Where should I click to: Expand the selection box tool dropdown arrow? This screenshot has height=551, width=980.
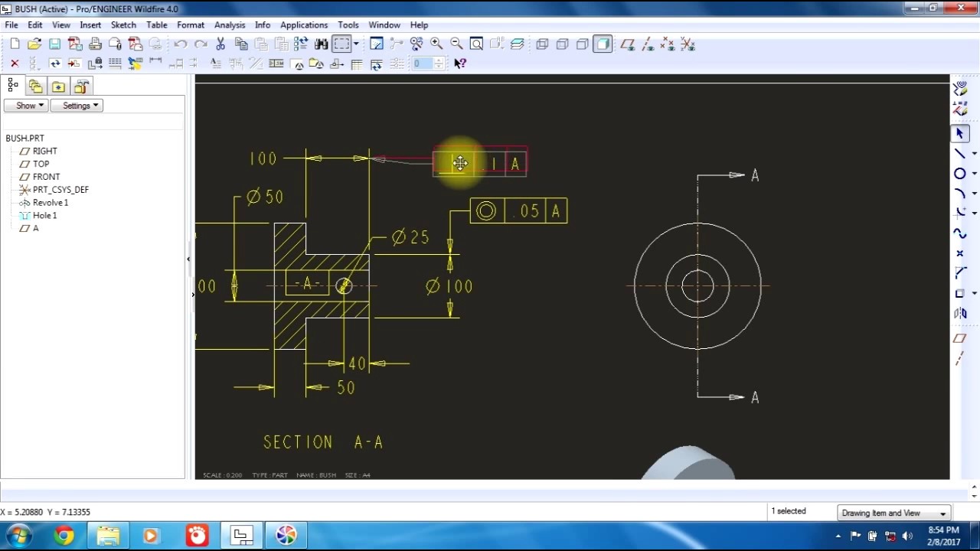356,44
